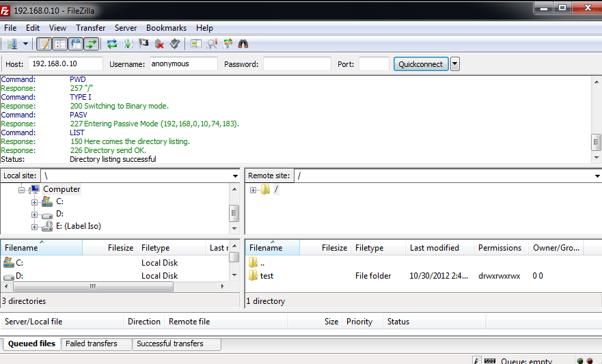Expand the remote root folder node

pos(253,190)
